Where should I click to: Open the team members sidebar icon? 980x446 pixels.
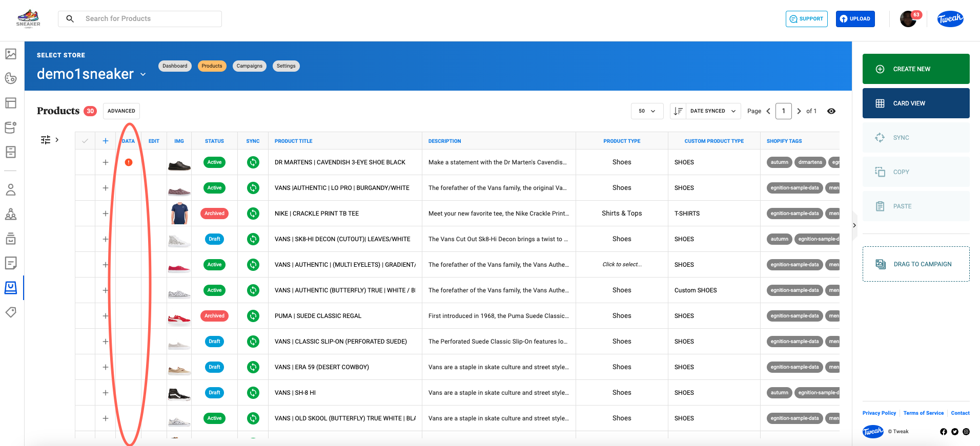[11, 214]
